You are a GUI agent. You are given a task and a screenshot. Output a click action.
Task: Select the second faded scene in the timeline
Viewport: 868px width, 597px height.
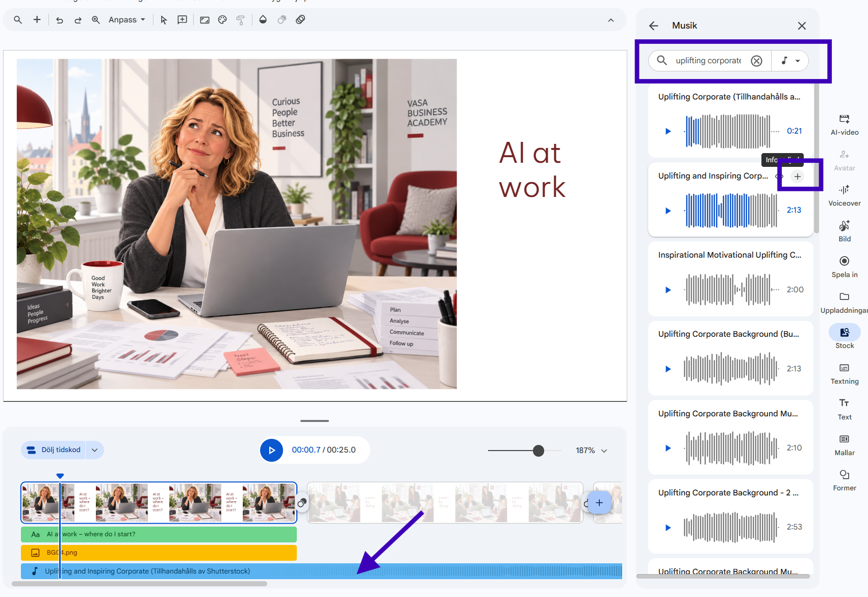coord(445,503)
